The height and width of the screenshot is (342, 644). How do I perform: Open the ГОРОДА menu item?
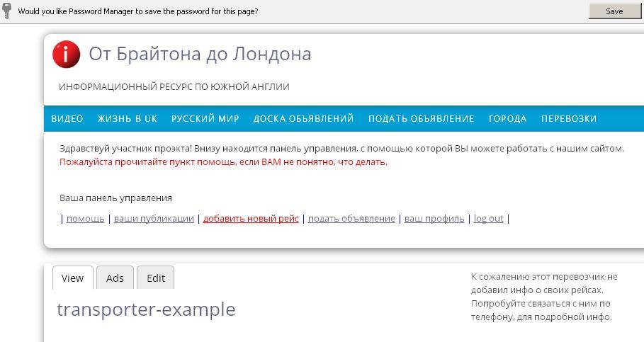pos(507,119)
